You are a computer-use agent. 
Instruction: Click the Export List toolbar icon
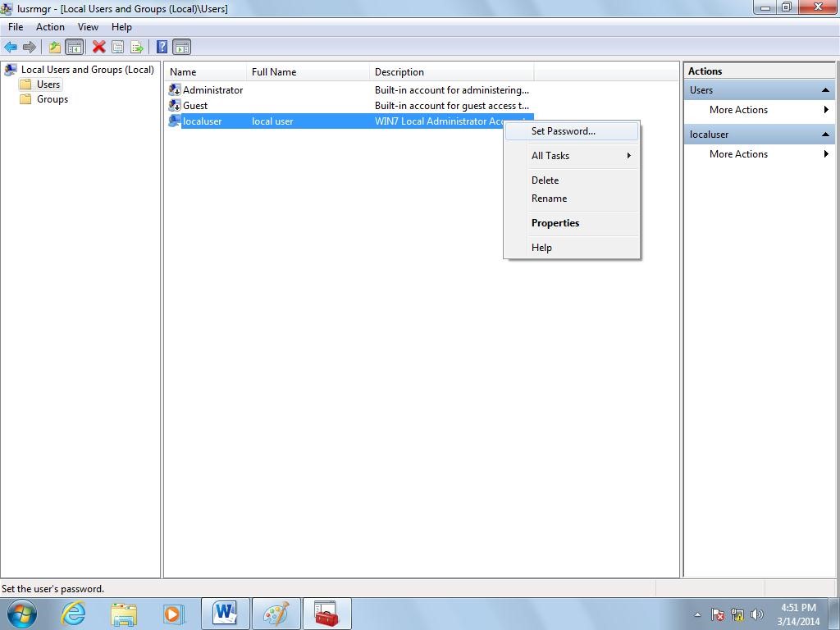click(x=136, y=48)
